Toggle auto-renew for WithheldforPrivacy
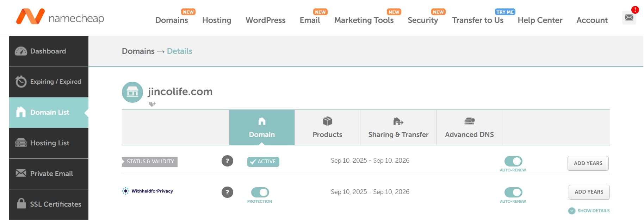The image size is (644, 220). point(513,192)
